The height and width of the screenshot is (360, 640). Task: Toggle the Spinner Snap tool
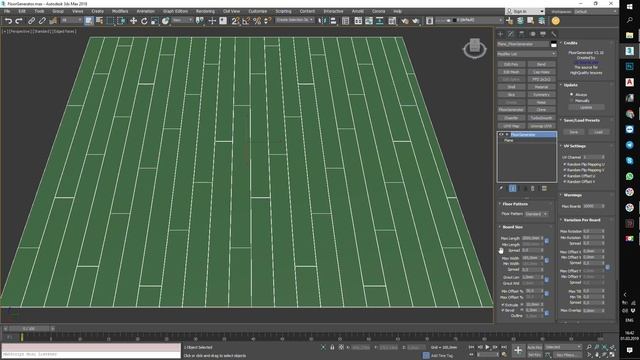point(268,21)
